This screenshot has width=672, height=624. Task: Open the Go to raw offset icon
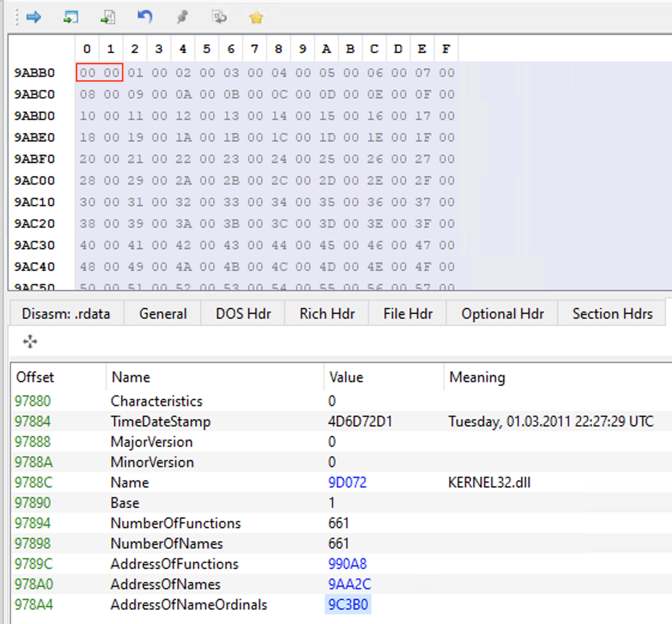coord(108,17)
